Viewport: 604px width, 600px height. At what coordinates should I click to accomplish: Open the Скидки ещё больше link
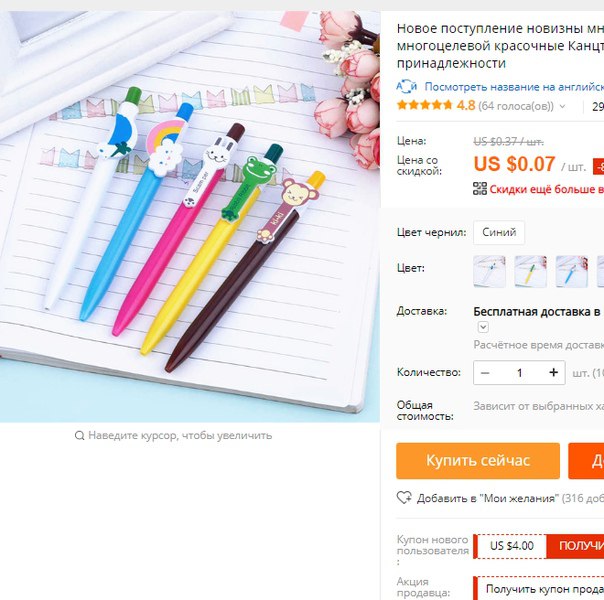(x=547, y=189)
